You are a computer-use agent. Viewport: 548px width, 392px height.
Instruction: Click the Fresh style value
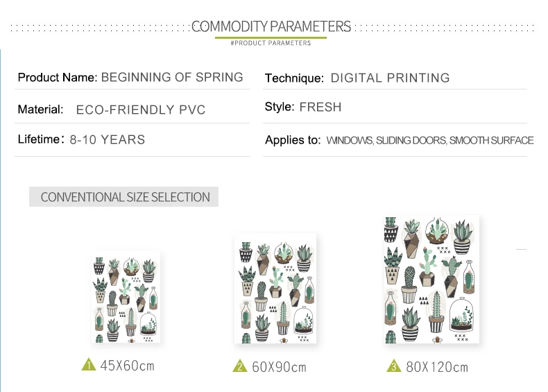coord(320,107)
